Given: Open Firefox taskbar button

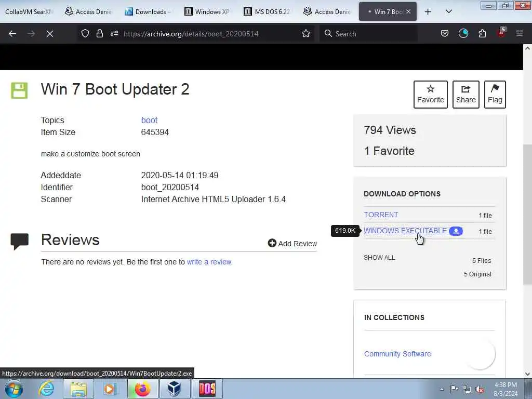Looking at the screenshot, I should [x=142, y=389].
